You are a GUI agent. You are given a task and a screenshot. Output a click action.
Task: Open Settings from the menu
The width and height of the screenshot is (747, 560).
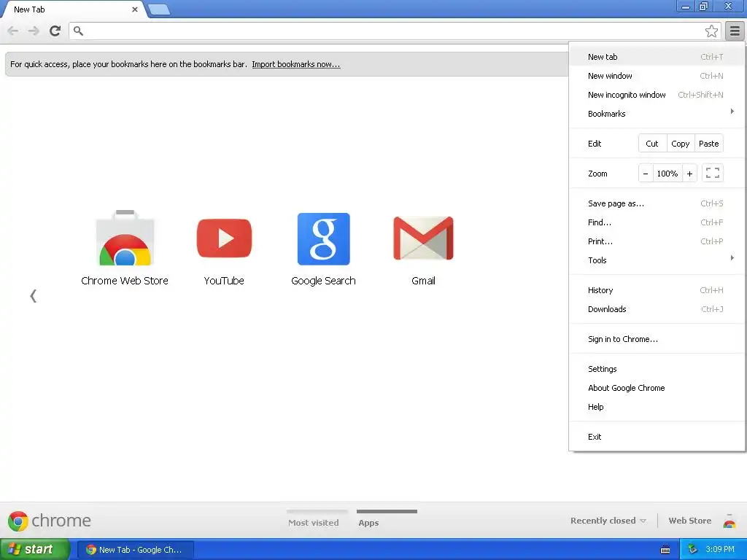[x=657, y=369]
